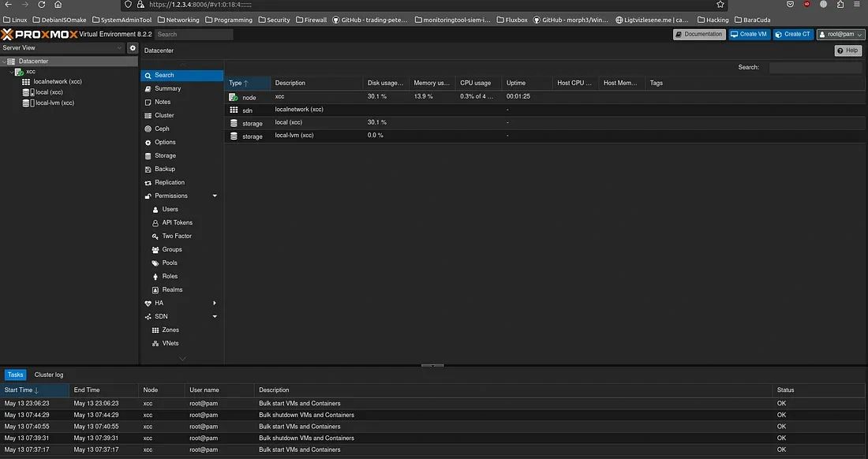The height and width of the screenshot is (459, 868).
Task: Collapse the Datacenter tree node
Action: 4,61
